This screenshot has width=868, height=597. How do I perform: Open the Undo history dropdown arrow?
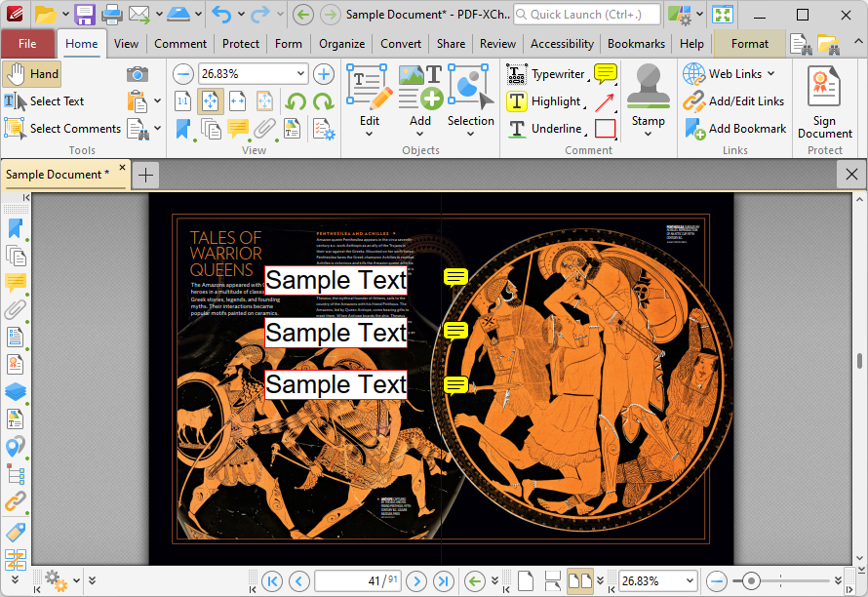click(x=241, y=15)
